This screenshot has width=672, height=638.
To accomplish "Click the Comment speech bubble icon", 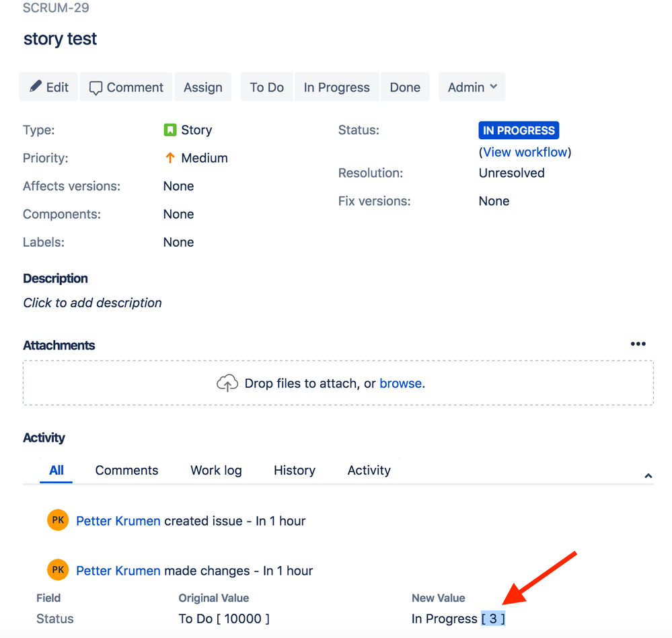I will [96, 87].
